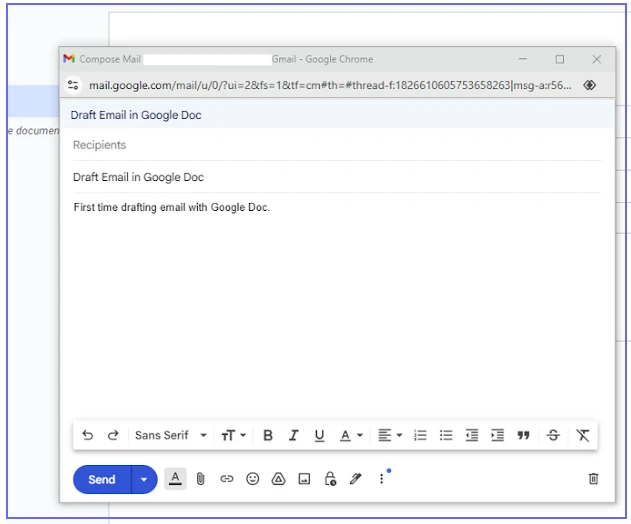
Task: Click the Recipients field
Action: tap(337, 145)
